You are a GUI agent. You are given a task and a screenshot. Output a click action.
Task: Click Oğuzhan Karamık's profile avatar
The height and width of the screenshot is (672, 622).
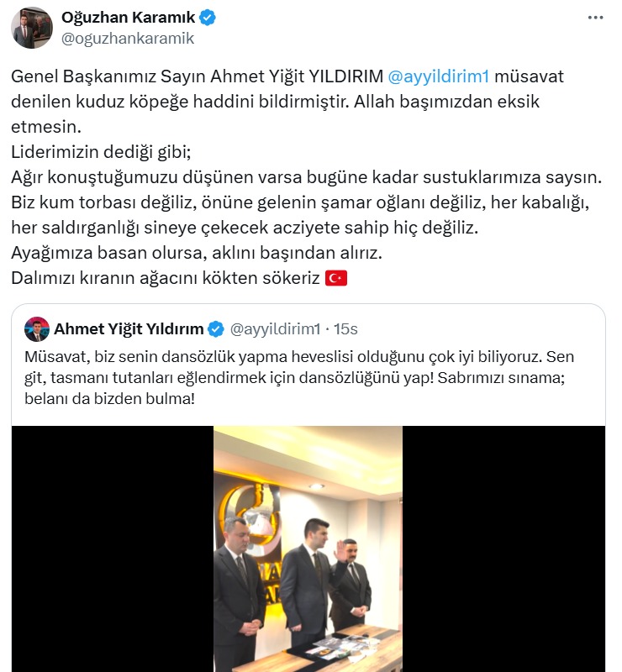coord(32,28)
